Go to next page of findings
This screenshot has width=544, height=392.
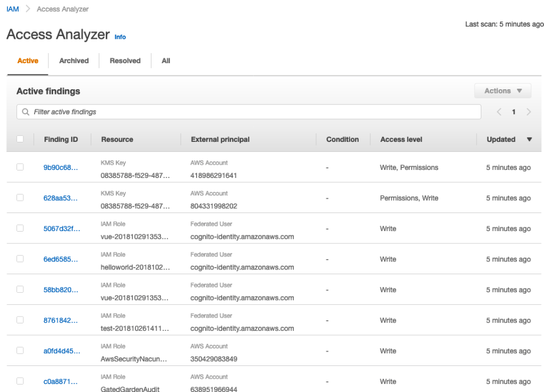[x=529, y=112]
